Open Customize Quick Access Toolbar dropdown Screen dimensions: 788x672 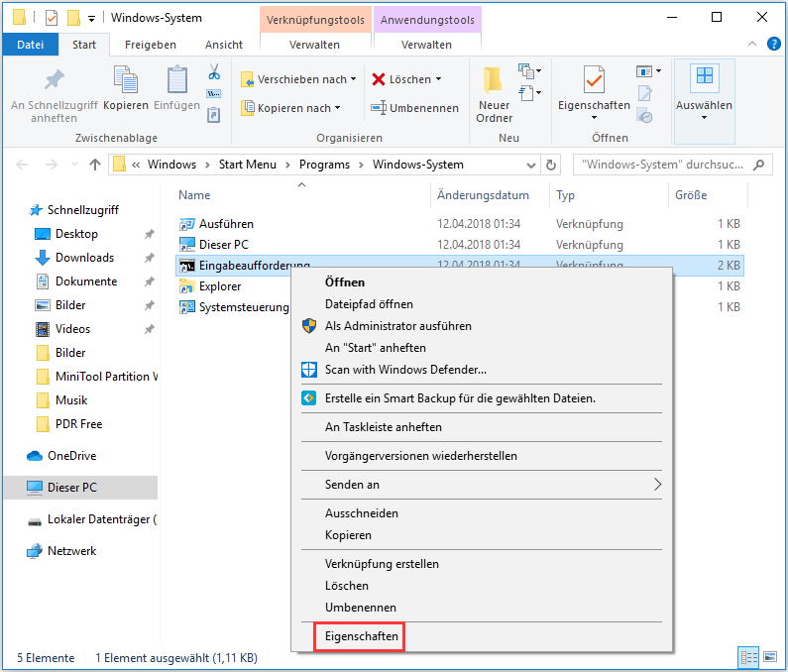[91, 19]
